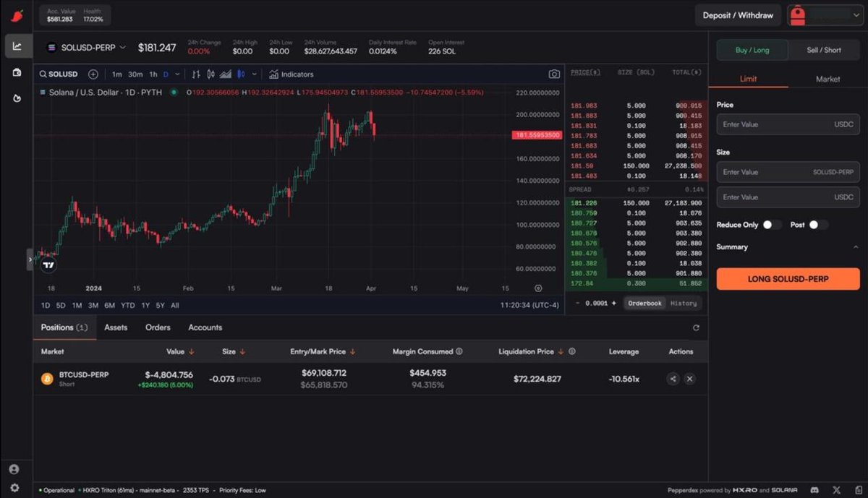Open the wallet account dropdown chevron
868x498 pixels.
point(856,15)
